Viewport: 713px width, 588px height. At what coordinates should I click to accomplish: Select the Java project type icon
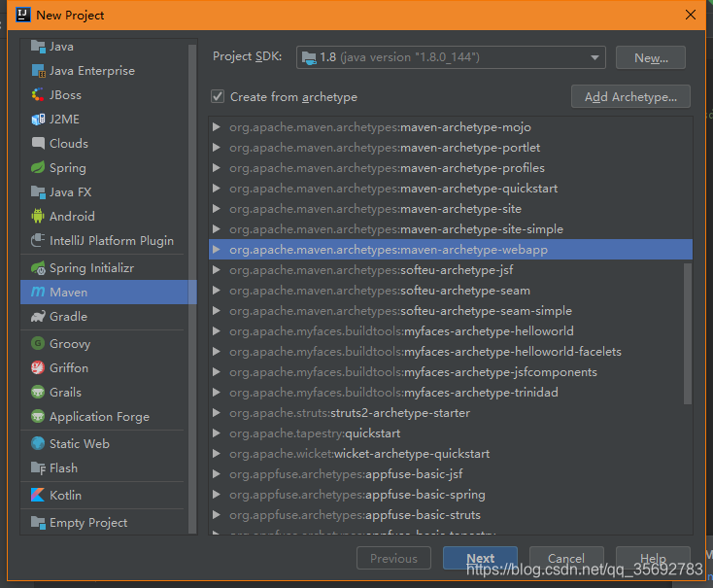pyautogui.click(x=38, y=47)
